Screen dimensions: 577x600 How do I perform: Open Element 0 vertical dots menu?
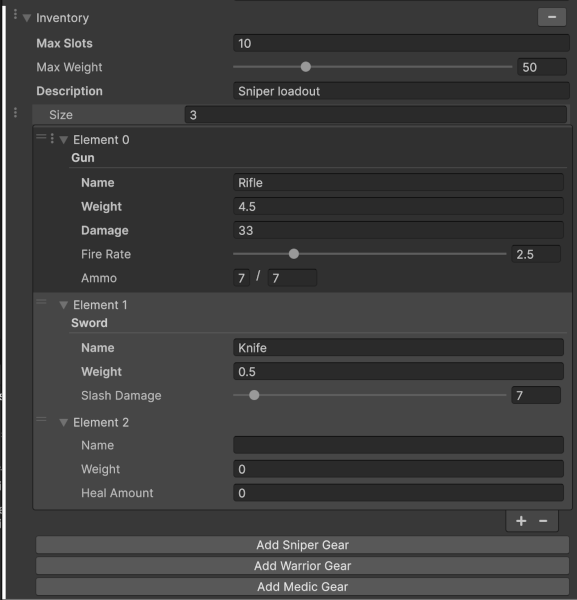(52, 139)
